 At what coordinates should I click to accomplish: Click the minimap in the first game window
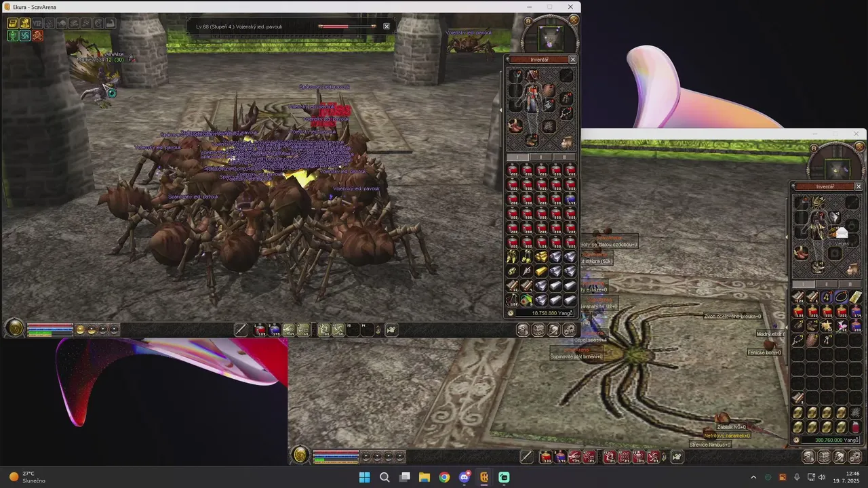click(x=550, y=37)
